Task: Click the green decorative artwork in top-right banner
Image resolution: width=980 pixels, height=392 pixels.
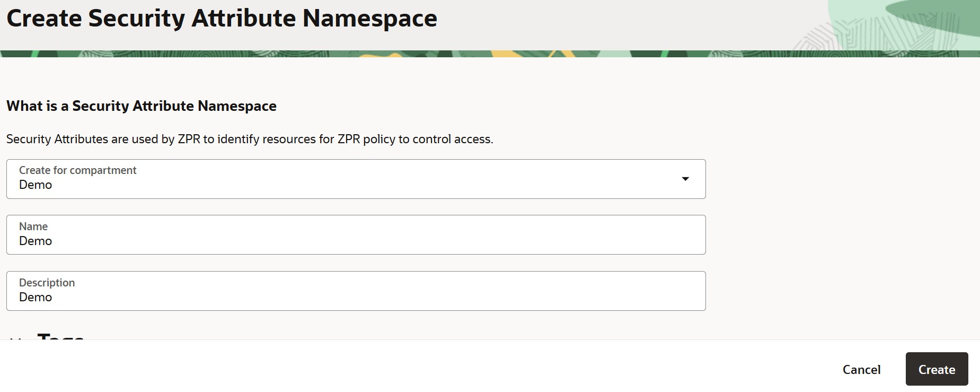Action: tap(901, 24)
